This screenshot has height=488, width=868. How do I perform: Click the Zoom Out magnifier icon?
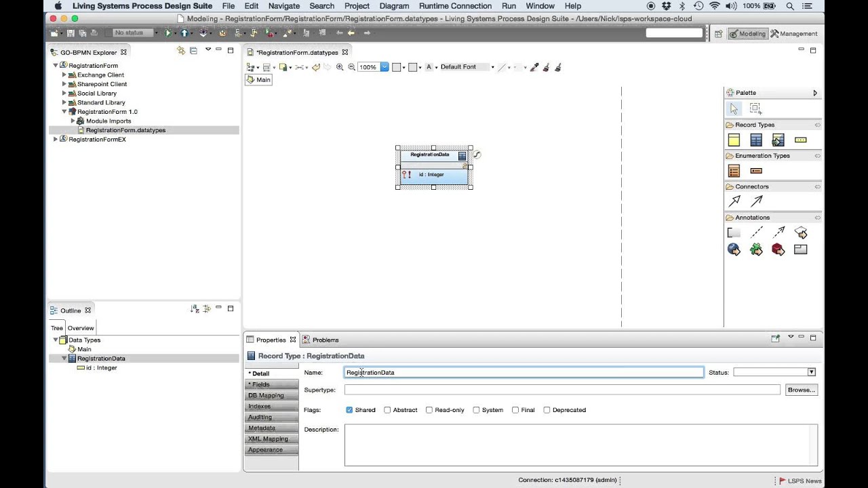pos(351,67)
